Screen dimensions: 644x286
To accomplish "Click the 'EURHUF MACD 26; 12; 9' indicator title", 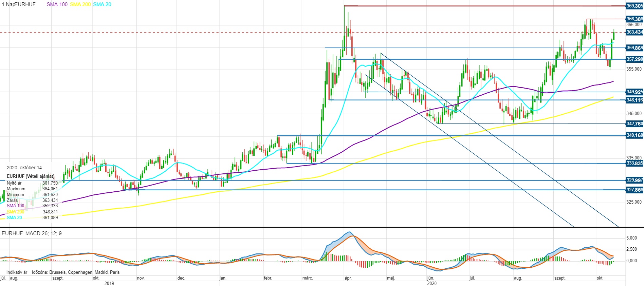I will (x=32, y=233).
